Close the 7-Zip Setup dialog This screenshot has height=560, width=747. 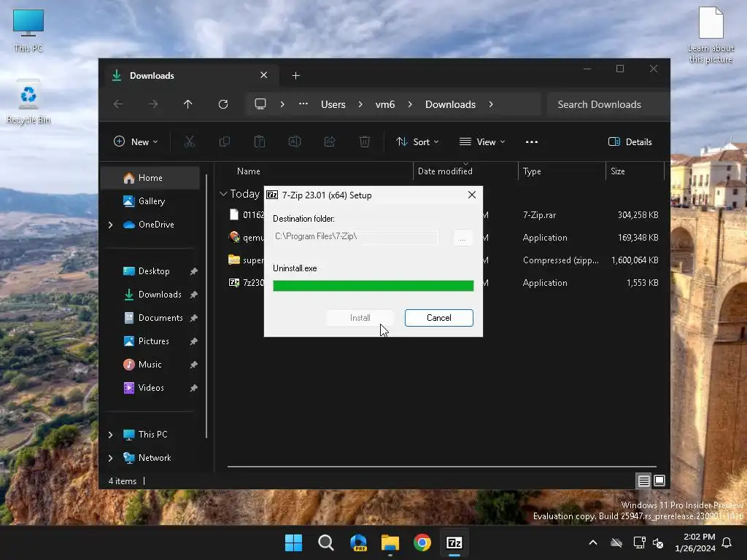[472, 195]
